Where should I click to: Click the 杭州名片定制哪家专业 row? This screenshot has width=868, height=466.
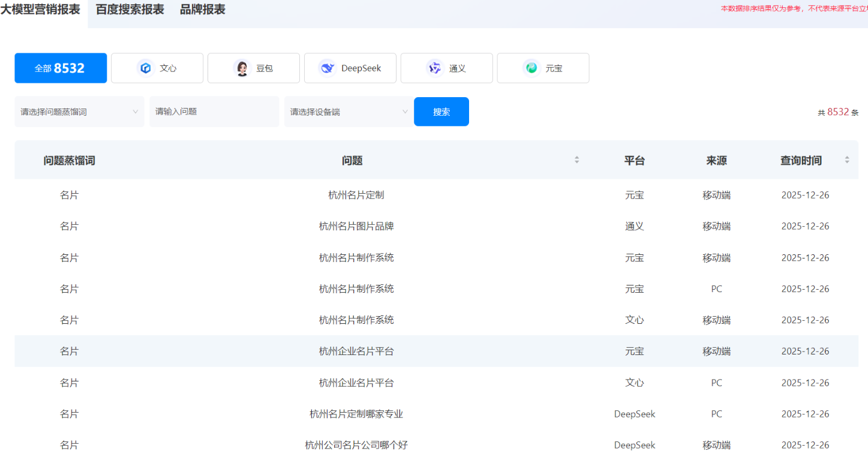click(356, 414)
